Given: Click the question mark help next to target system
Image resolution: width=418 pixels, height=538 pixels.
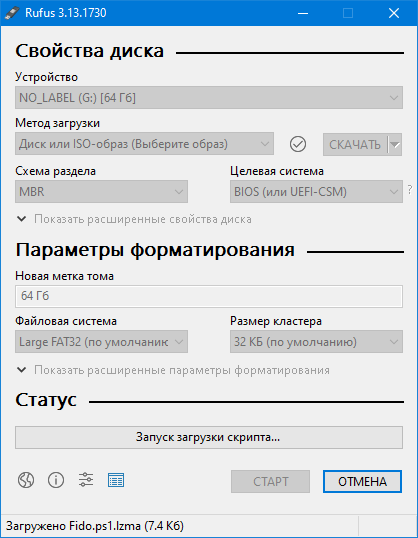Looking at the screenshot, I should point(410,190).
